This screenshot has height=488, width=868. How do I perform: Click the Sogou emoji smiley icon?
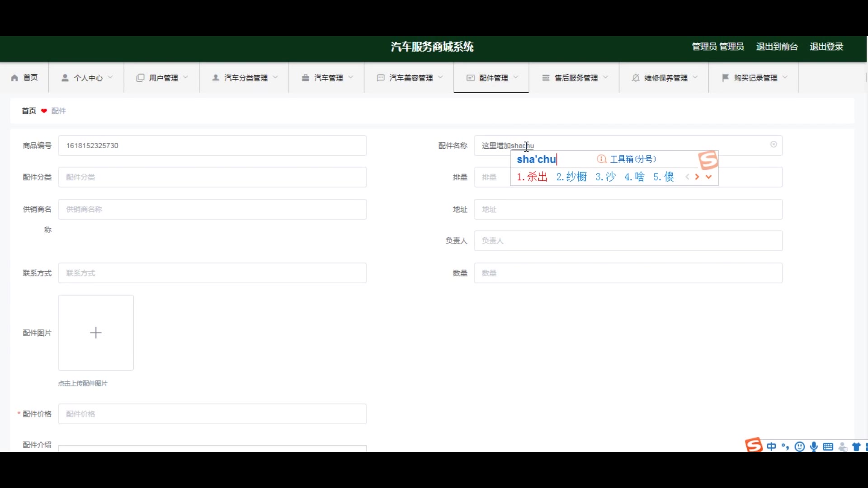coord(800,446)
